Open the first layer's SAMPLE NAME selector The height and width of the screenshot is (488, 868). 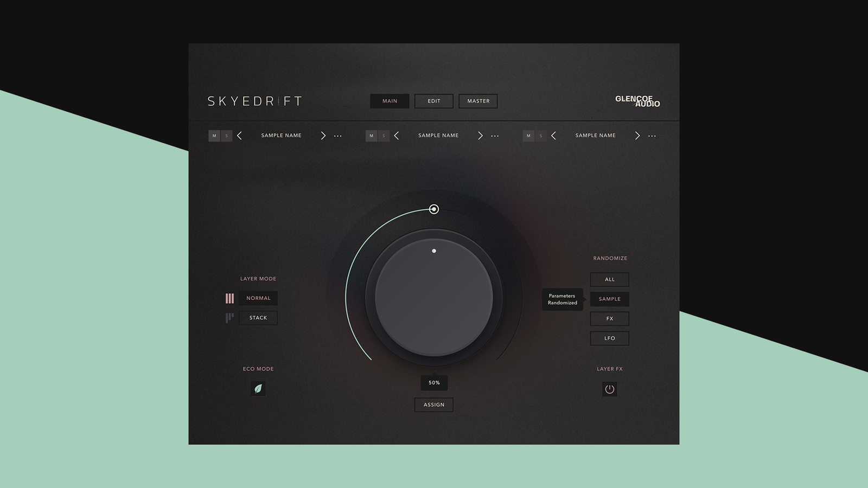coord(281,136)
